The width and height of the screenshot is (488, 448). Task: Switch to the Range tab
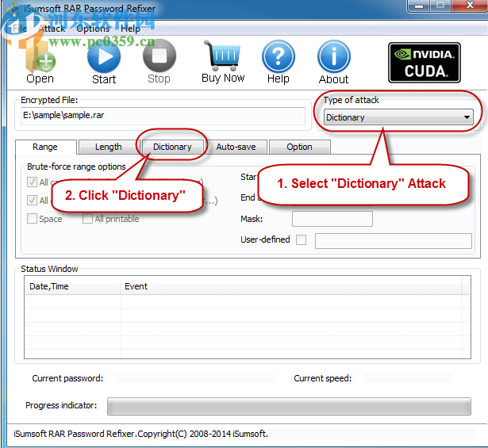coord(45,147)
